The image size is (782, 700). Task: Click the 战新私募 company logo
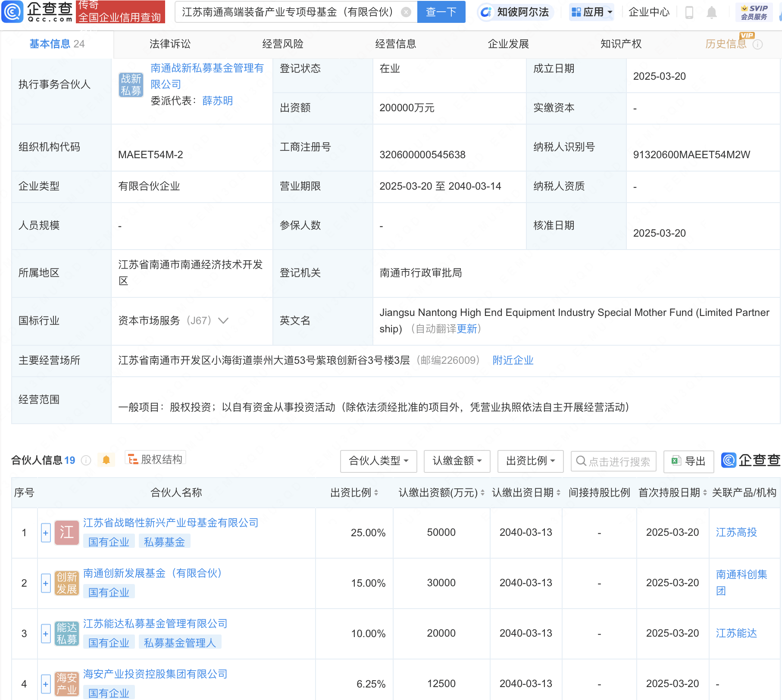(131, 84)
